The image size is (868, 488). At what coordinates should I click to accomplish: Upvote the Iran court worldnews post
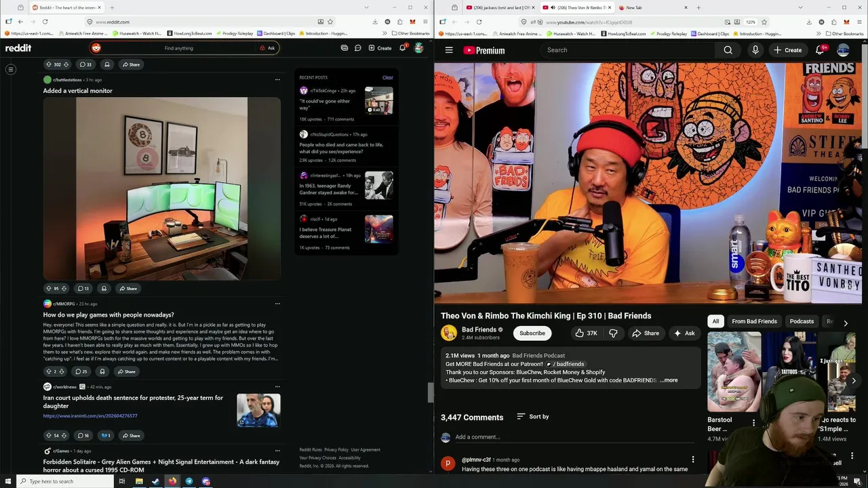[48, 435]
